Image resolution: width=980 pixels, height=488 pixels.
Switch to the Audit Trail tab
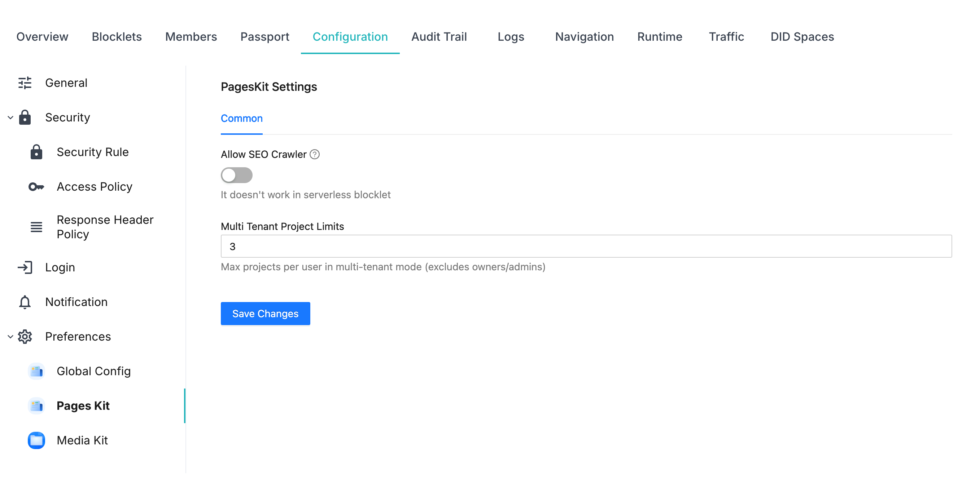point(439,36)
